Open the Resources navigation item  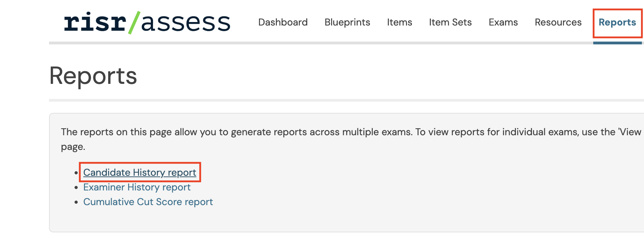pos(558,22)
